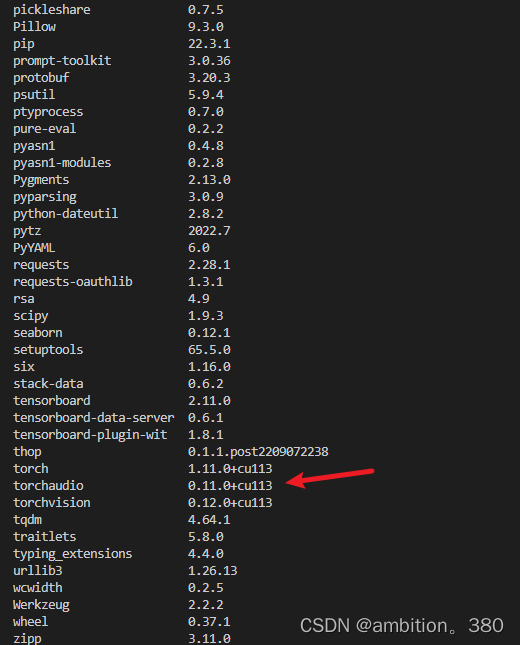Viewport: 520px width, 645px height.
Task: Select typing_extensions version 4.4.0
Action: (x=206, y=554)
